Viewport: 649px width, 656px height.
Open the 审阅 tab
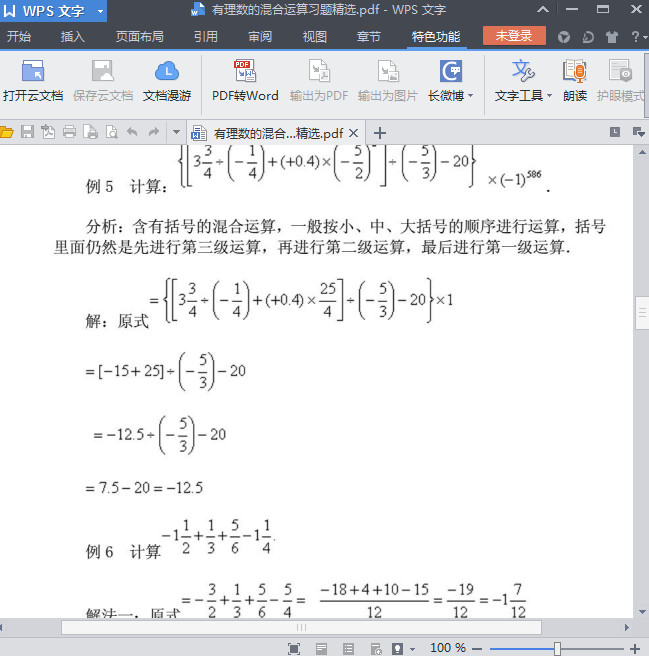point(260,36)
